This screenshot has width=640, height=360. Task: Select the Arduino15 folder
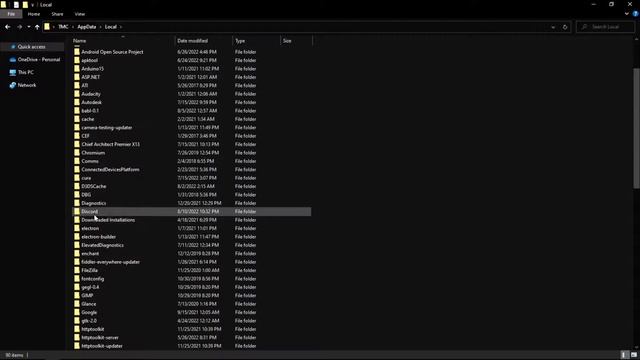click(93, 69)
